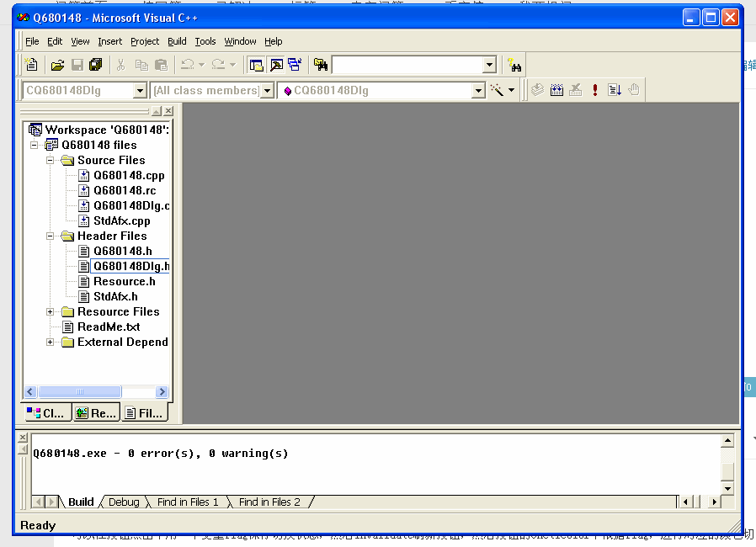Image resolution: width=756 pixels, height=547 pixels.
Task: Select StdAfx.cpp in the file tree
Action: coord(121,220)
